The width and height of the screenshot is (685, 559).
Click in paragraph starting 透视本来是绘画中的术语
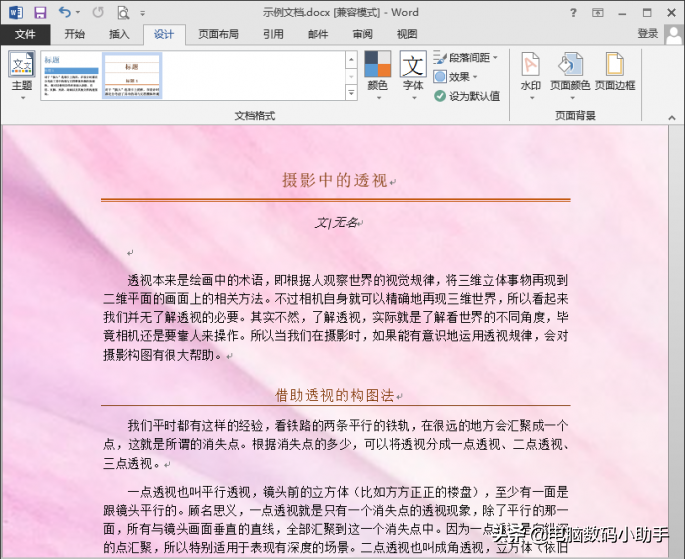(336, 317)
